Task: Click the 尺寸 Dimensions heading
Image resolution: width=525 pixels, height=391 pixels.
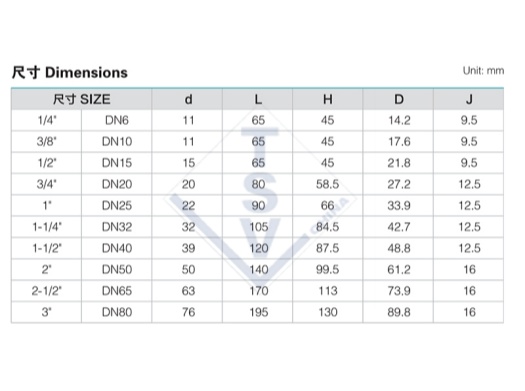Action: [x=70, y=72]
